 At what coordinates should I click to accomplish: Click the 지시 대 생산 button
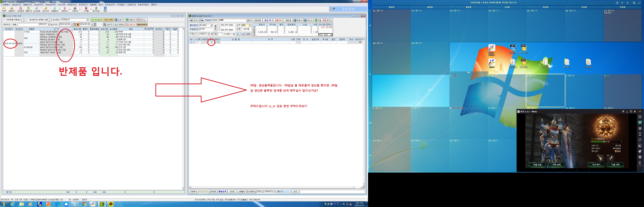click(96, 20)
